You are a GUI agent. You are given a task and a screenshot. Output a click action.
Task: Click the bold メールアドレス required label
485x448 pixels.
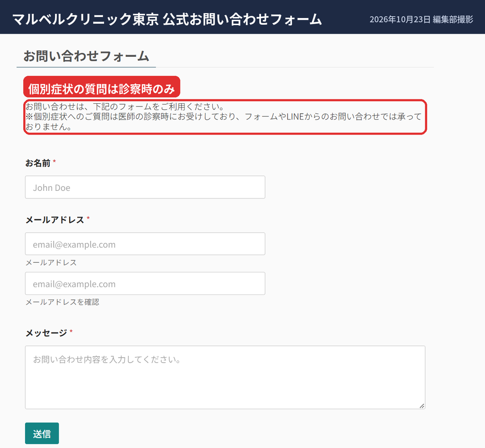pyautogui.click(x=55, y=220)
